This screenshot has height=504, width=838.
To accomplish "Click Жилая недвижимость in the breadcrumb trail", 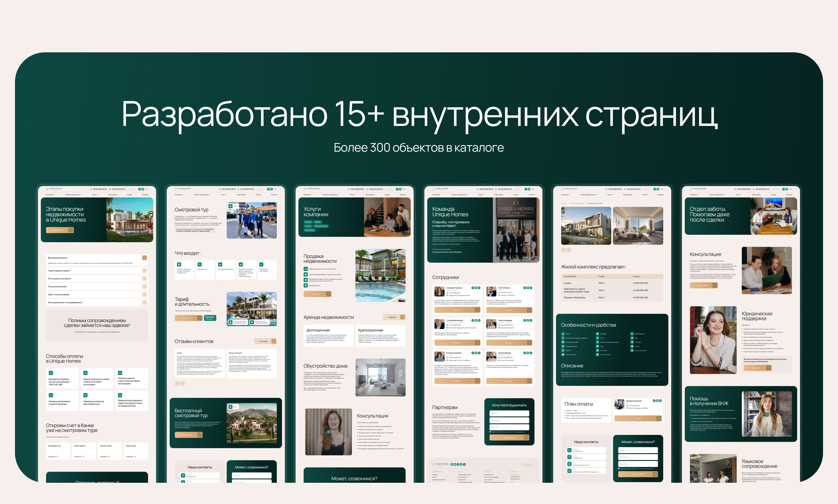I will pyautogui.click(x=577, y=203).
